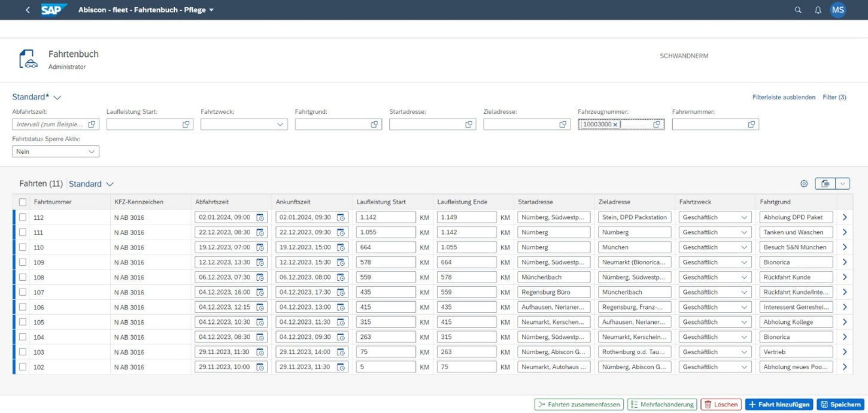Image resolution: width=868 pixels, height=413 pixels.
Task: Open the MS user avatar menu
Action: [838, 10]
